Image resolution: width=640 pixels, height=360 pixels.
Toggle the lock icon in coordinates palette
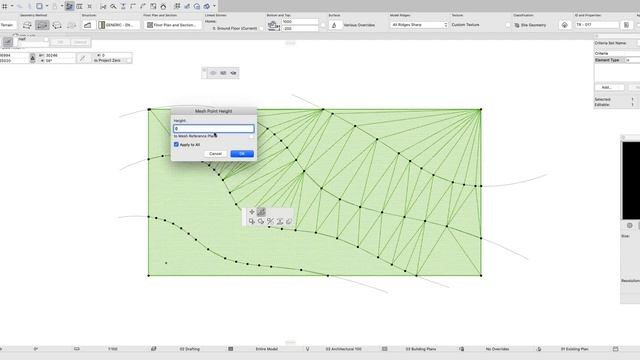click(33, 58)
